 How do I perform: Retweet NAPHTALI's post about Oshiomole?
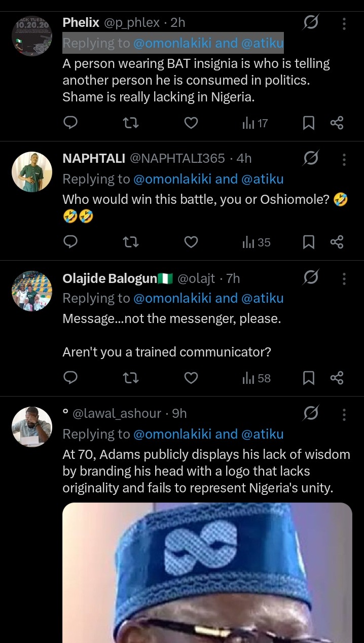pos(131,242)
